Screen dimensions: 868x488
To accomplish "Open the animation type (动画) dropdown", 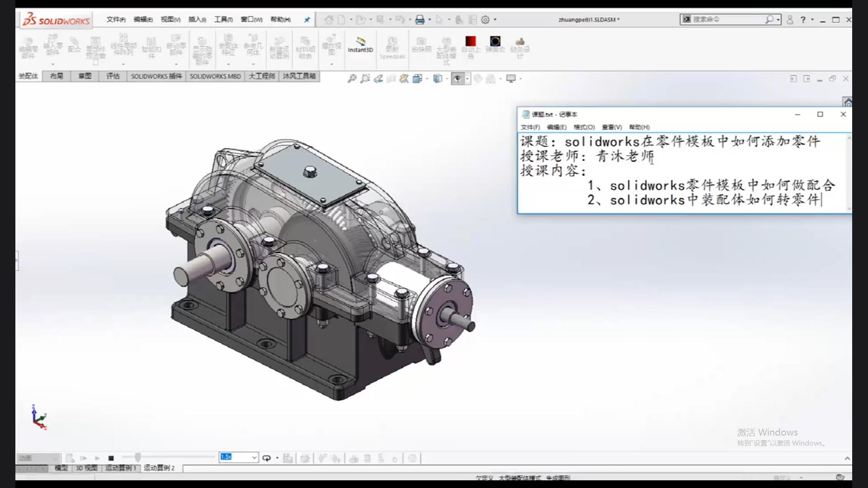I will click(38, 458).
